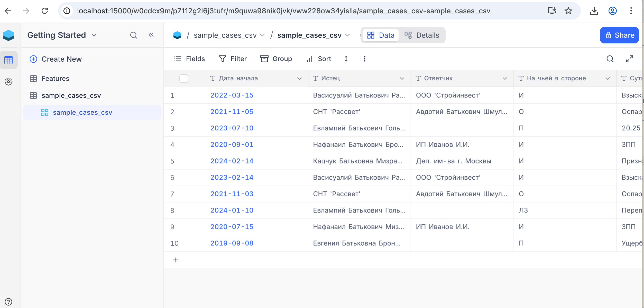Viewport: 644px width, 308px height.
Task: Reload the page
Action: coord(45,11)
